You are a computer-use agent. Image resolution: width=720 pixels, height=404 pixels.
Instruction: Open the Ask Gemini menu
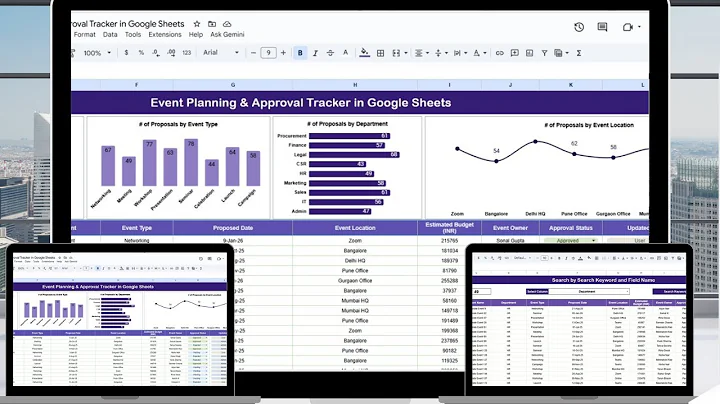coord(227,34)
